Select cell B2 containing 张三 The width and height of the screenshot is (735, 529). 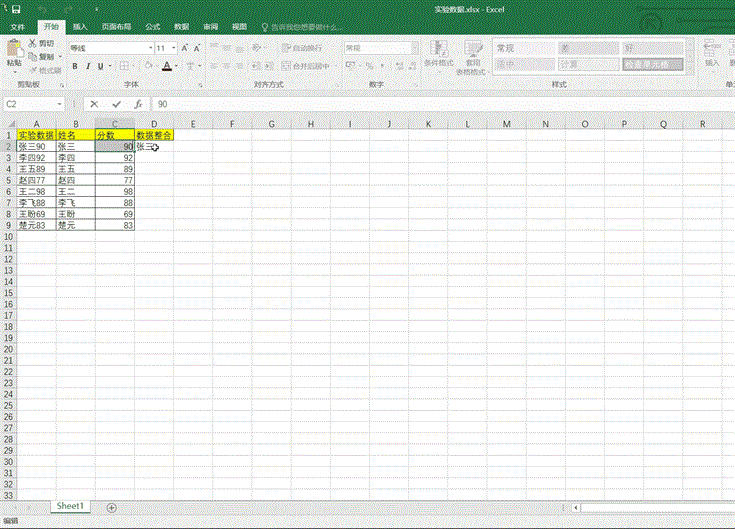point(75,146)
